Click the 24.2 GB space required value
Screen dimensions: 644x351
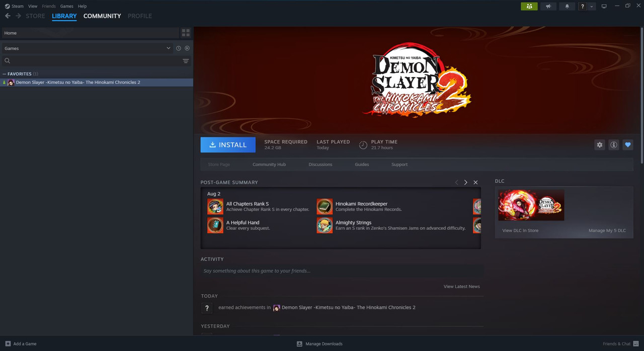pos(273,148)
